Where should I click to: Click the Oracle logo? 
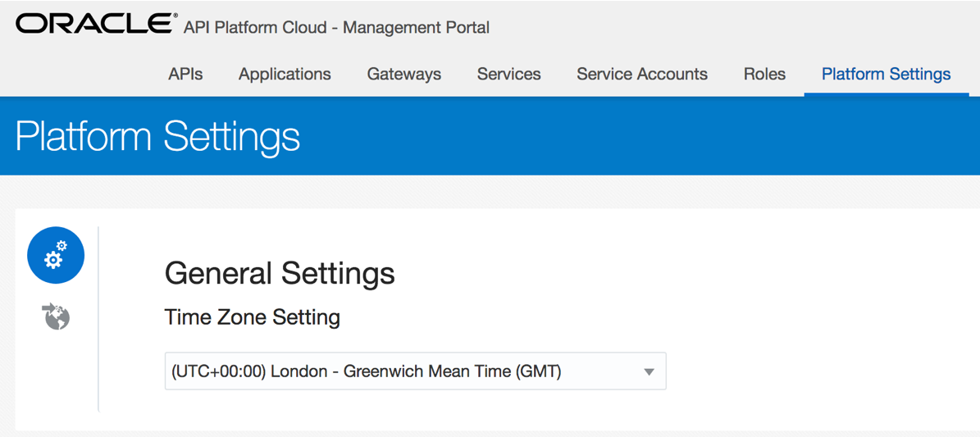click(x=96, y=25)
